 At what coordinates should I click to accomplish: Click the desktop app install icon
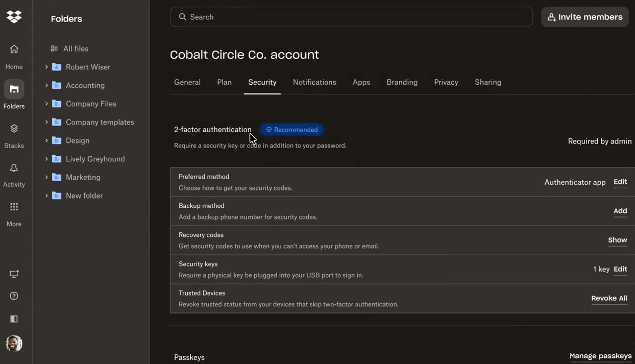point(14,274)
